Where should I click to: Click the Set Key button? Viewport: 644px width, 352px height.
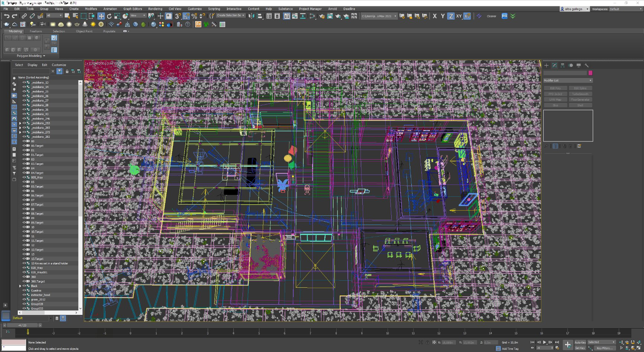[580, 348]
